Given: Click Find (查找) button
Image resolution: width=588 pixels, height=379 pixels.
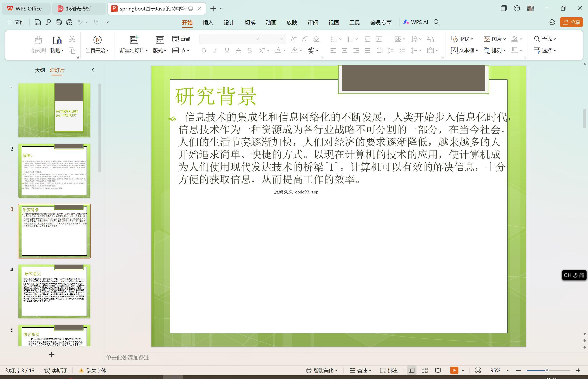Looking at the screenshot, I should (x=545, y=39).
